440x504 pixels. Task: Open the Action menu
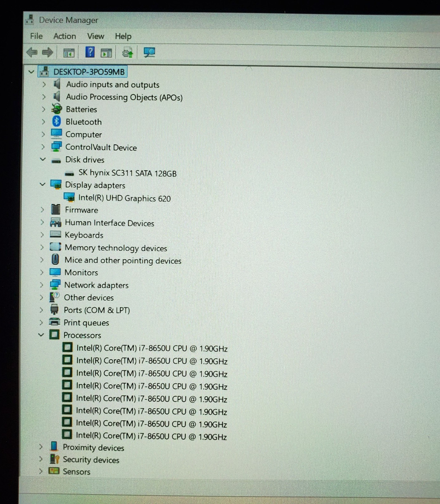(x=65, y=36)
